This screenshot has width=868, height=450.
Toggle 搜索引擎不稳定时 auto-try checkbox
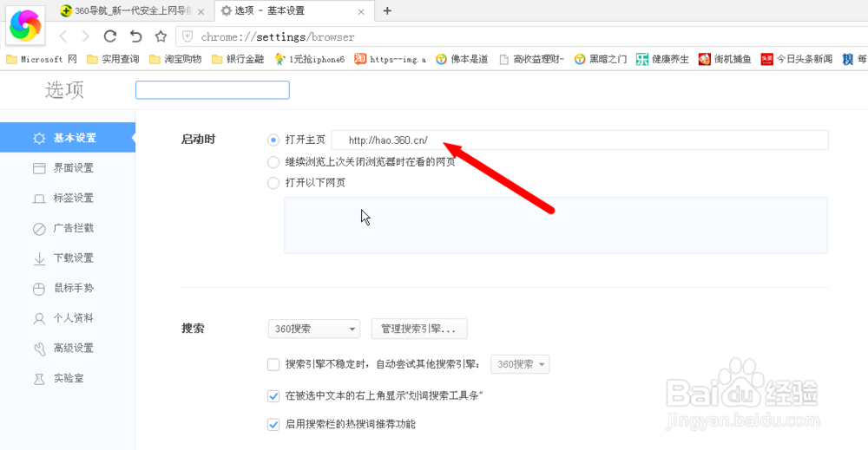pyautogui.click(x=273, y=364)
